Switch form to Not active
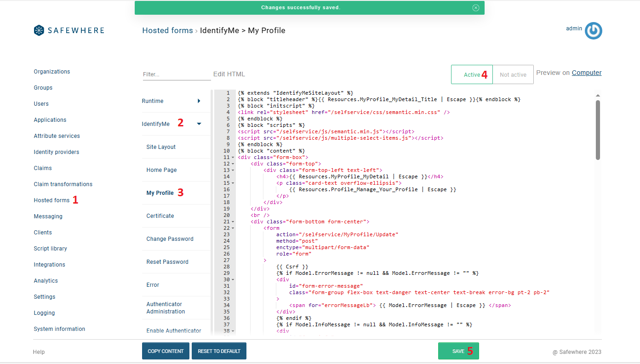 tap(513, 74)
